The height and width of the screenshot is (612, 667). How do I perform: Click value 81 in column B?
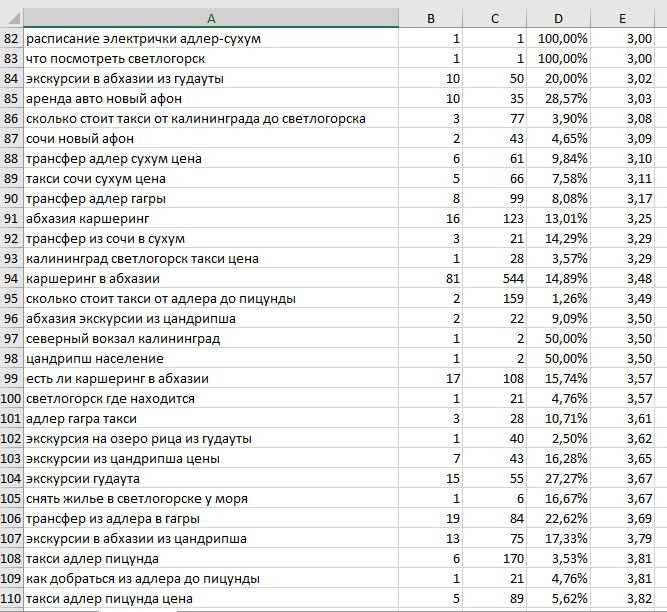430,278
